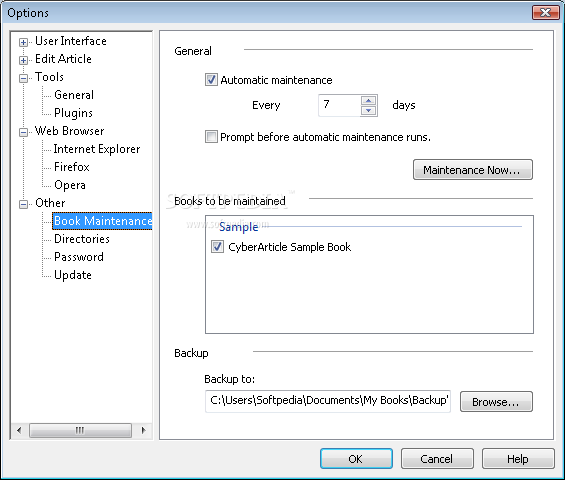The height and width of the screenshot is (480, 565).
Task: Collapse the Other tree node
Action: (23, 204)
